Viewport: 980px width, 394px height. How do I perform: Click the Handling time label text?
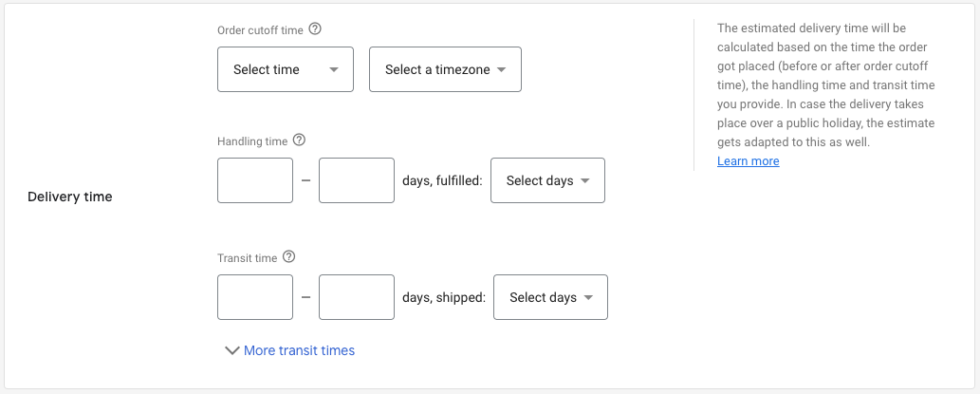click(x=252, y=141)
